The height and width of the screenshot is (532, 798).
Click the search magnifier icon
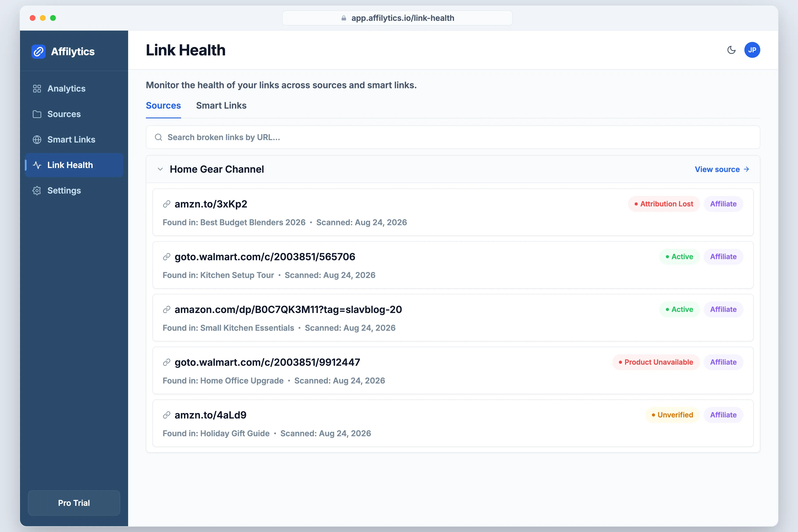[x=158, y=137]
